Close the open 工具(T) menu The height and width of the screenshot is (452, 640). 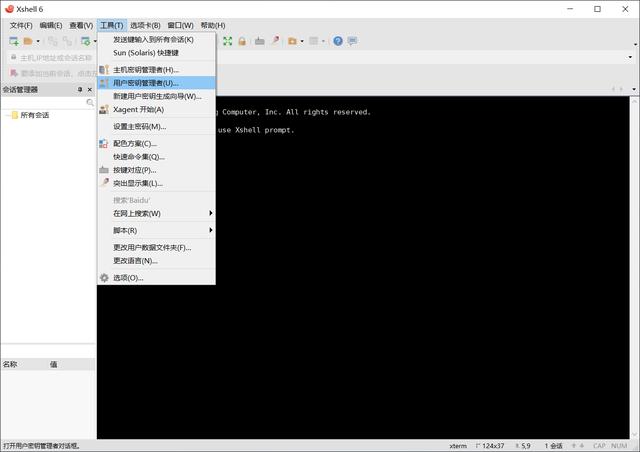(x=112, y=25)
